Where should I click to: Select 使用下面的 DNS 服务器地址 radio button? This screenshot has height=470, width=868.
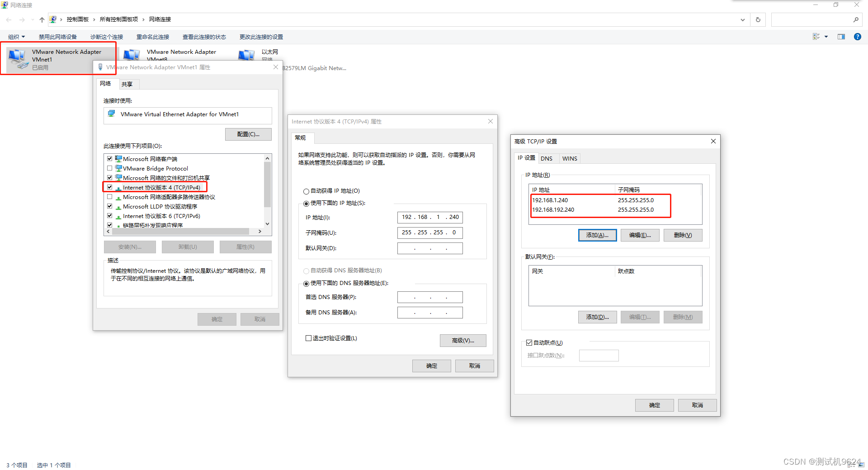tap(306, 284)
